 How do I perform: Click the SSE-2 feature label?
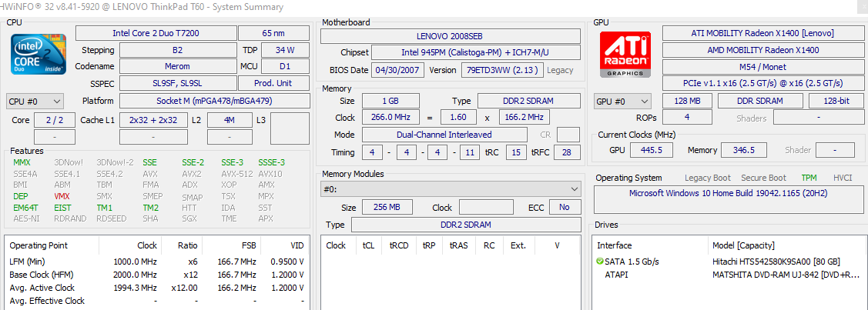click(193, 162)
